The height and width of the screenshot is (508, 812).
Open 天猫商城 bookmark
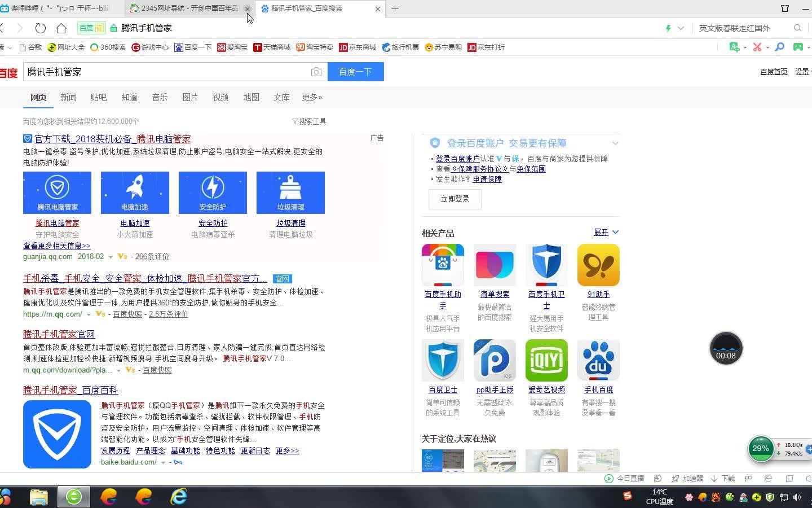pyautogui.click(x=272, y=47)
